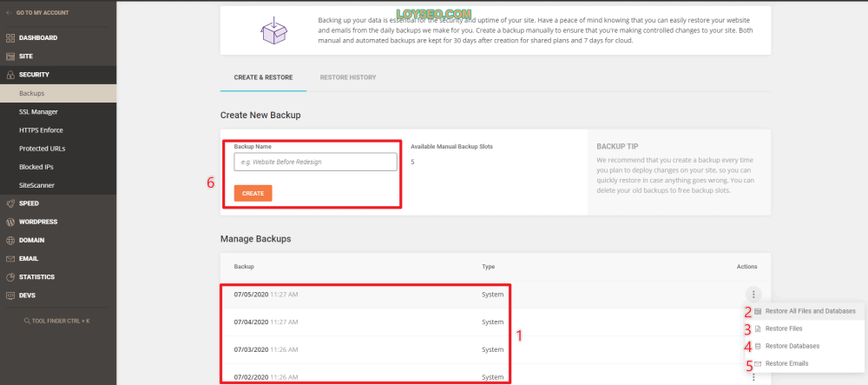
Task: Click the BACKUP TIP heading
Action: pyautogui.click(x=617, y=147)
